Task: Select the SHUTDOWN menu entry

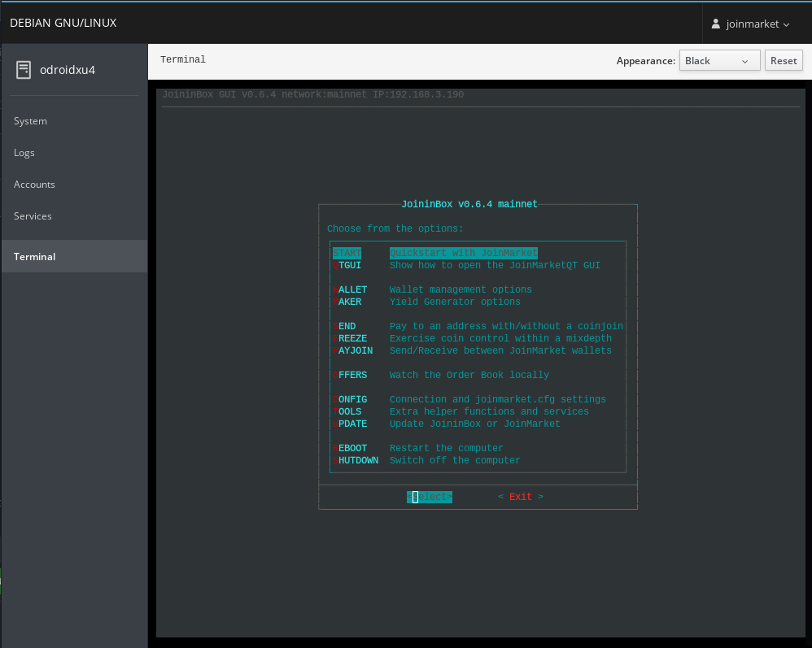Action: click(x=356, y=460)
